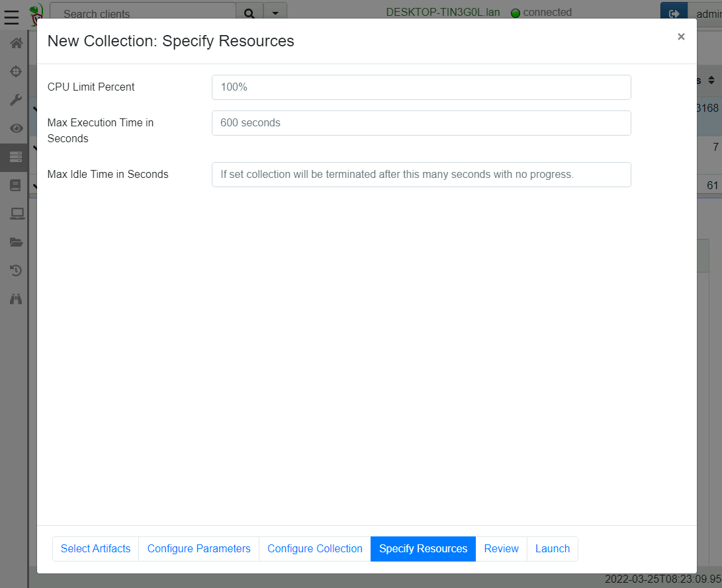
Task: Click the Server Events eye icon
Action: (15, 128)
